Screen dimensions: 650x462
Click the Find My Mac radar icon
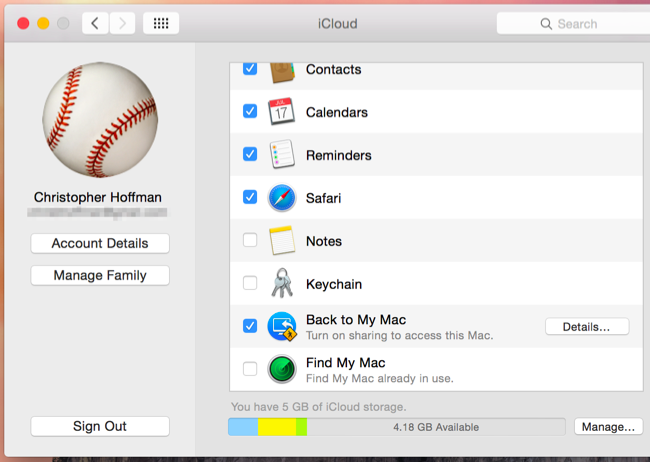tap(281, 370)
